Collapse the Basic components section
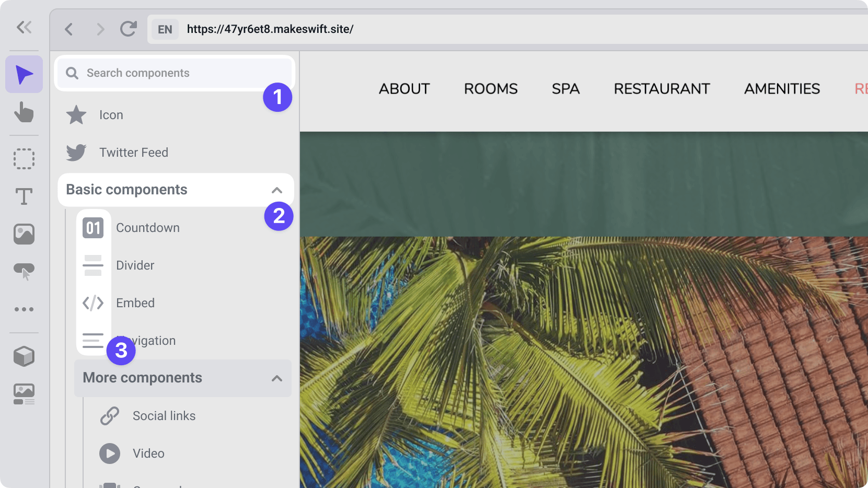The image size is (868, 488). [276, 190]
